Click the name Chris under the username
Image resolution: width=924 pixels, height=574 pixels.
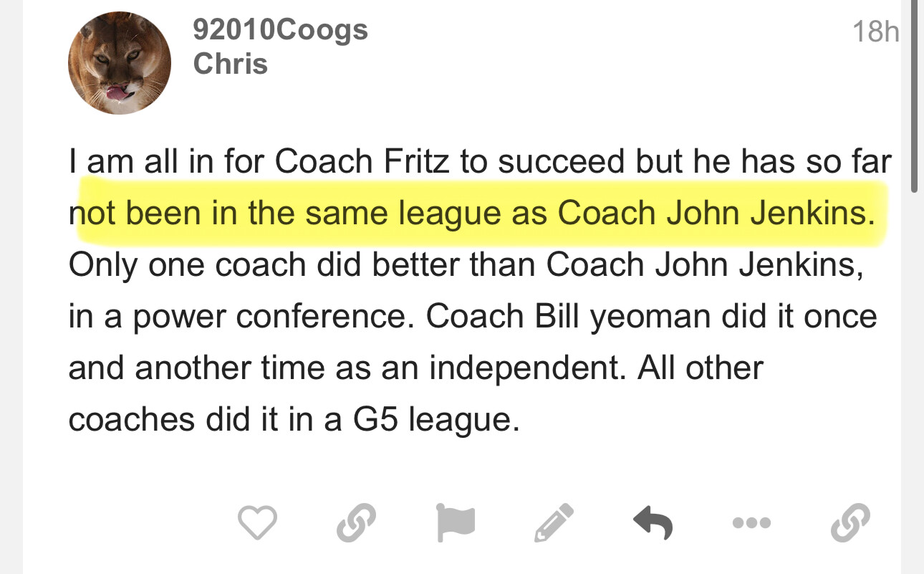(230, 64)
